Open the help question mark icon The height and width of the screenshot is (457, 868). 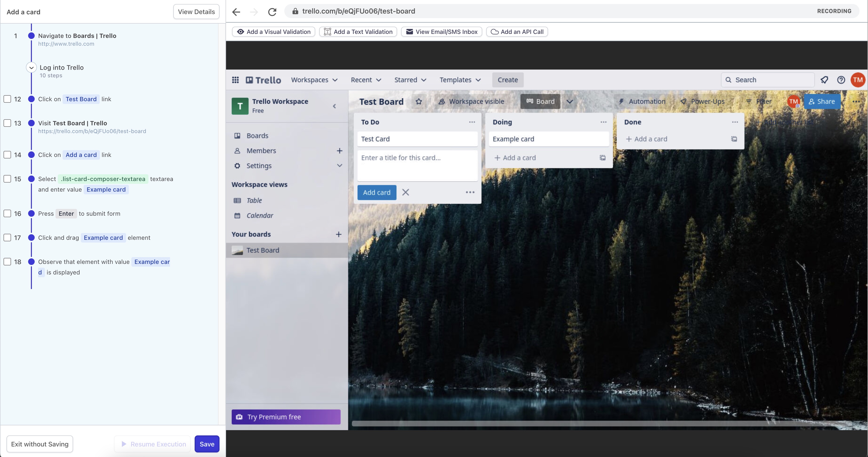tap(841, 80)
